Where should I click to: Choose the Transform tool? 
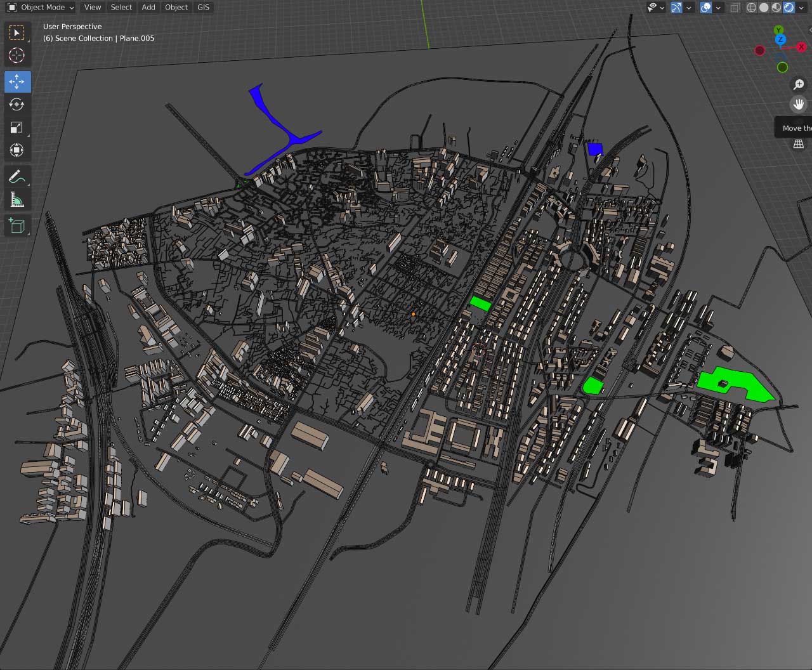tap(17, 150)
